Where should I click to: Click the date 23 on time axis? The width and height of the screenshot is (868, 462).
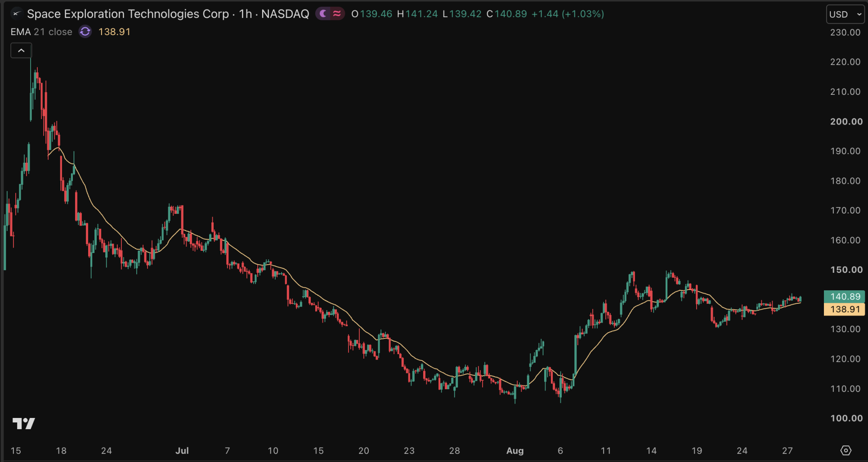[x=409, y=450]
